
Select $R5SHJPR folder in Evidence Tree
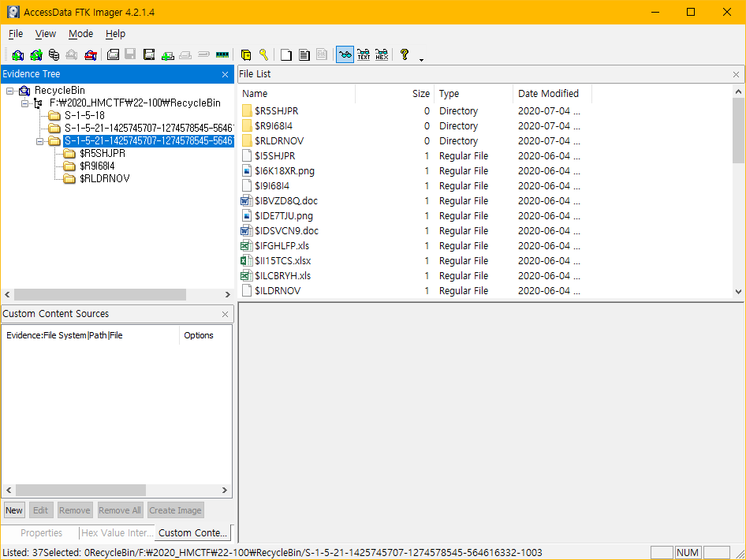click(103, 154)
